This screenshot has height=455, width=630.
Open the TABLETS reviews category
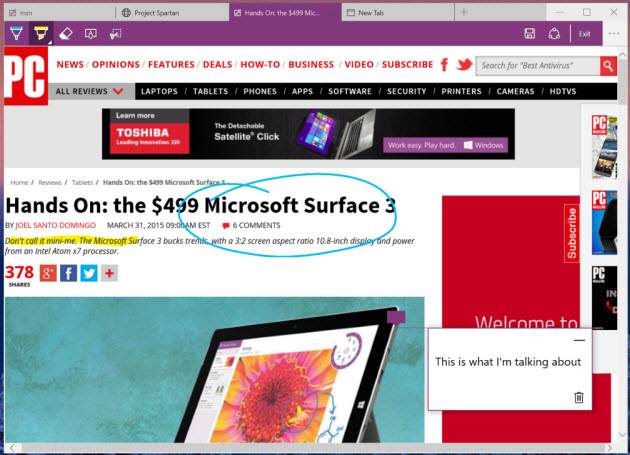click(210, 91)
